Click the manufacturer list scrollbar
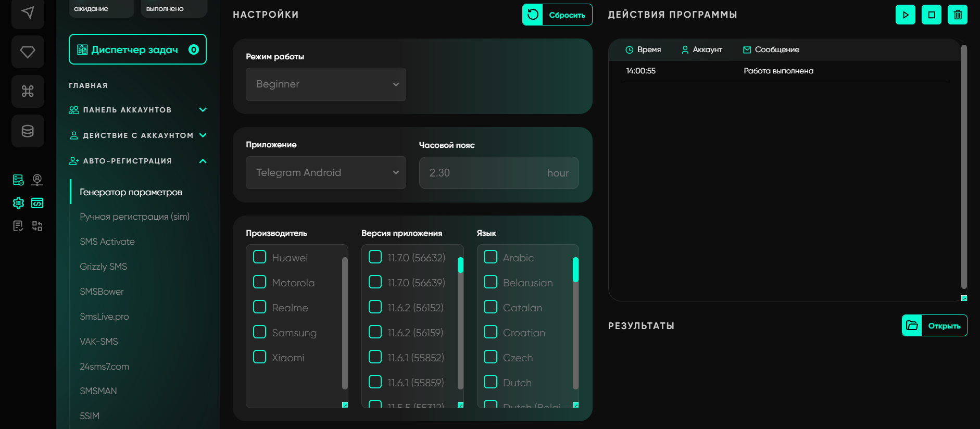The width and height of the screenshot is (980, 429). [345, 323]
